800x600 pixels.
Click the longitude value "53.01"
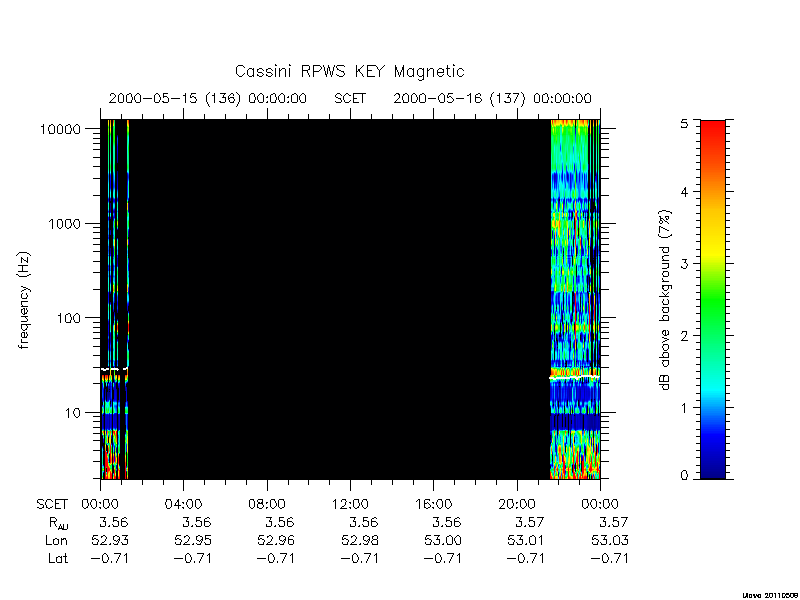coord(526,540)
